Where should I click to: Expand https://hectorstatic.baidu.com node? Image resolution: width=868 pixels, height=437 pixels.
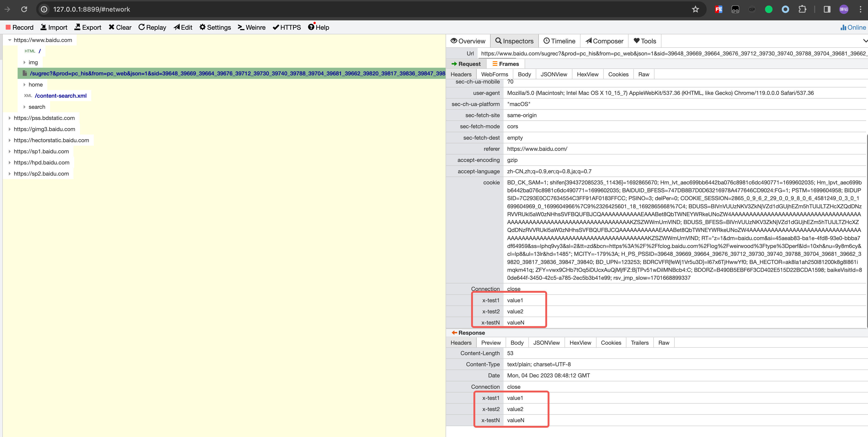[10, 140]
